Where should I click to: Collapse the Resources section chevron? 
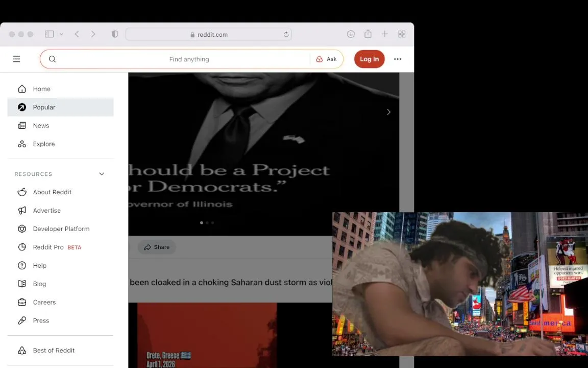click(x=102, y=174)
